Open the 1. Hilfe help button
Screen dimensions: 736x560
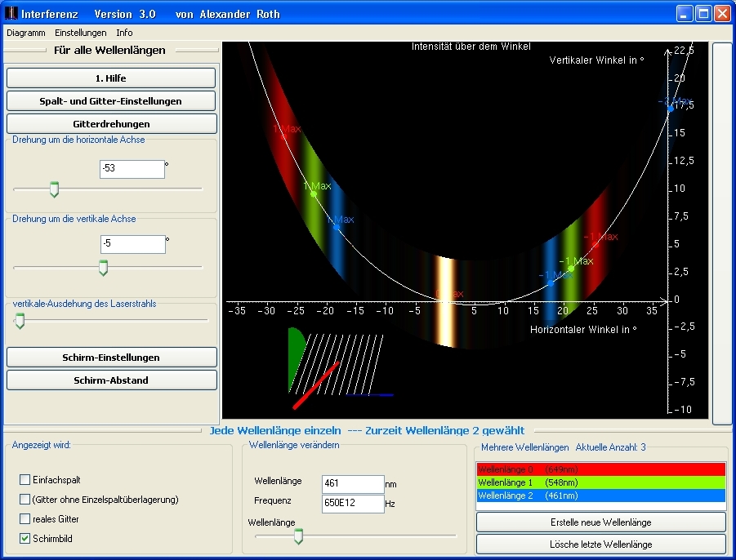point(111,78)
